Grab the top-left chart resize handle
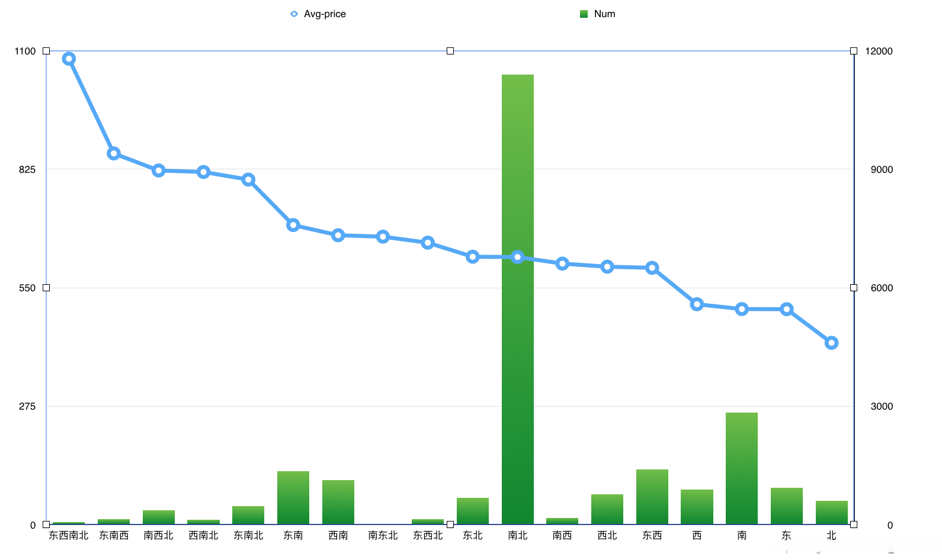 click(46, 51)
